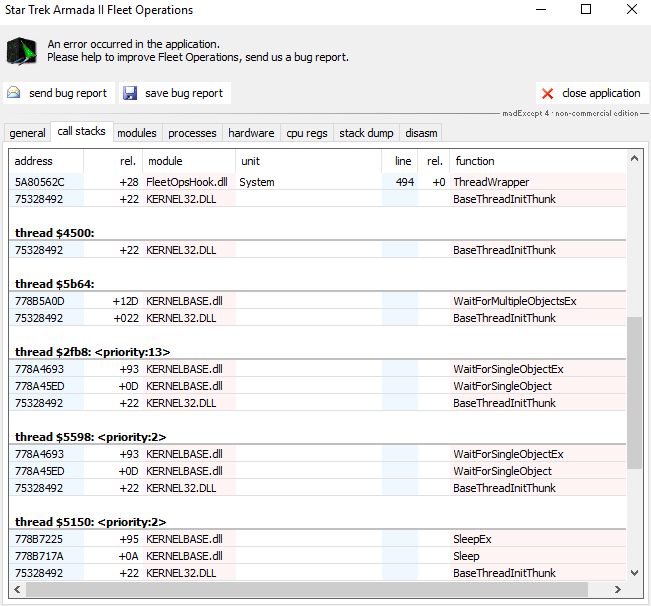Click the horizontal scrollbar thumb

click(307, 589)
